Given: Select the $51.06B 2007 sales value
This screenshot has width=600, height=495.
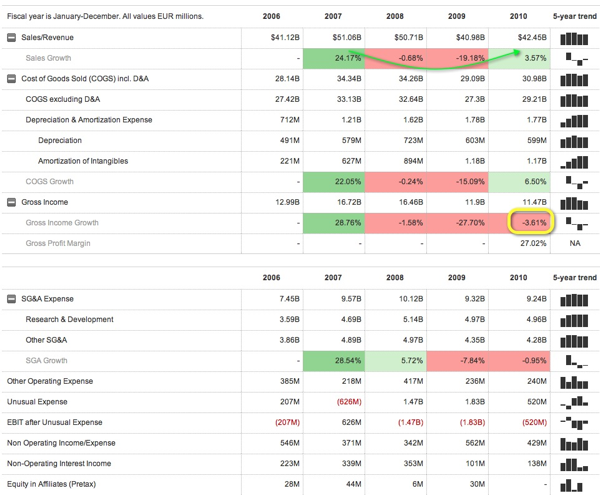Looking at the screenshot, I should (x=347, y=37).
